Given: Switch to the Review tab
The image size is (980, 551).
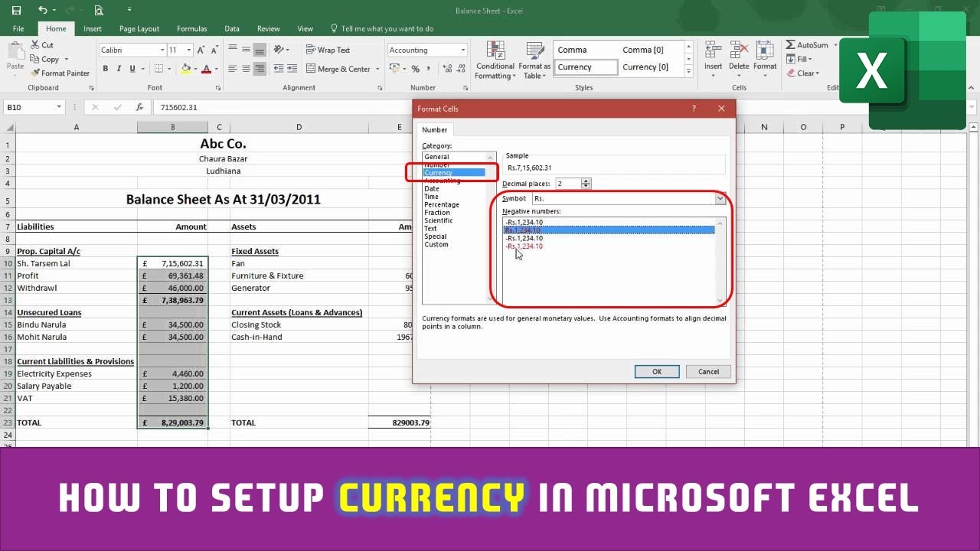Looking at the screenshot, I should 269,28.
